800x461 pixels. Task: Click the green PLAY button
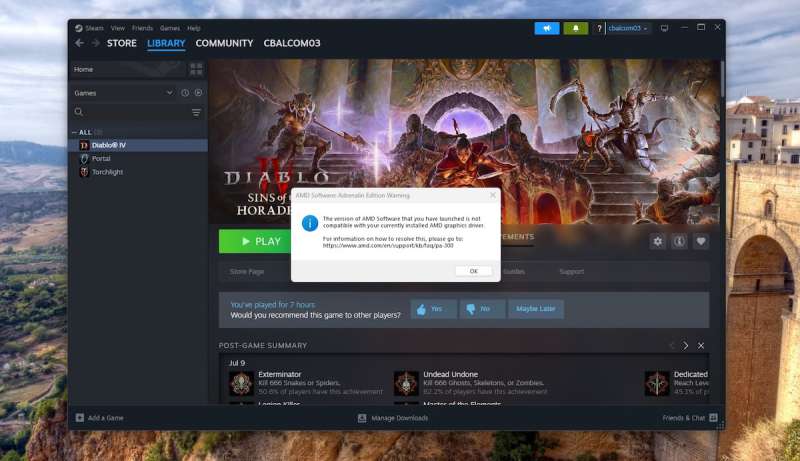click(255, 241)
